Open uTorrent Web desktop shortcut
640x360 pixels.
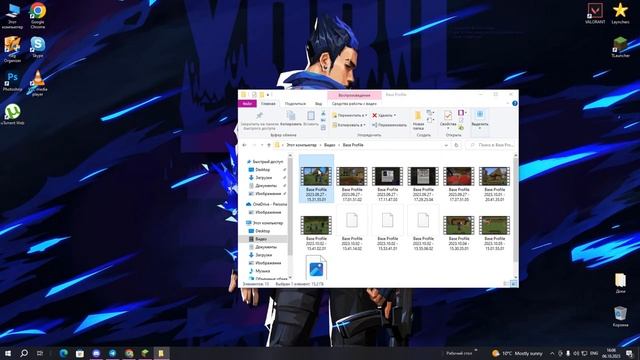(x=13, y=114)
